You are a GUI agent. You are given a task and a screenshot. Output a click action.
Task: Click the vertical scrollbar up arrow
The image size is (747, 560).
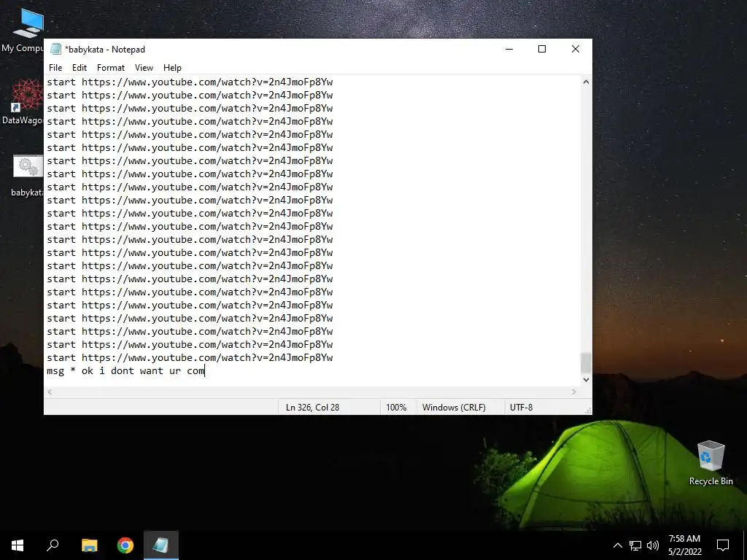[x=586, y=82]
